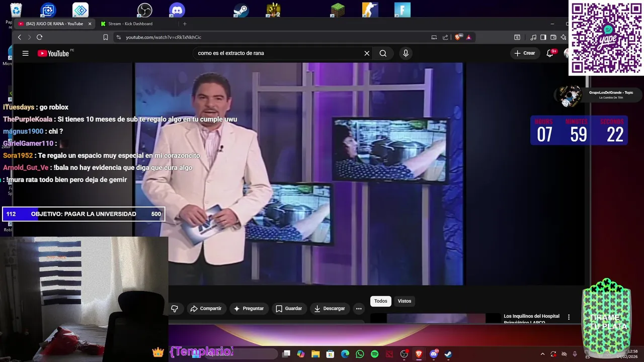Open Spotify from taskbar
This screenshot has width=644, height=362.
(x=374, y=354)
